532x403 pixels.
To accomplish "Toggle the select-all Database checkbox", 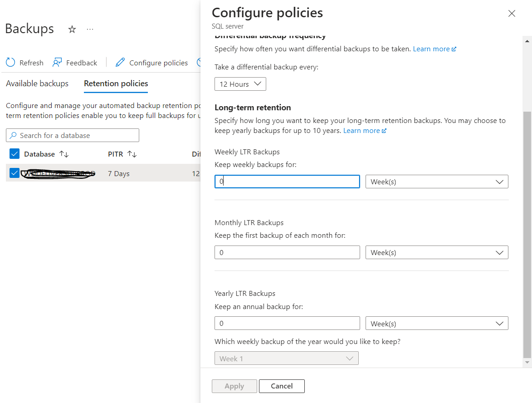I will (15, 154).
